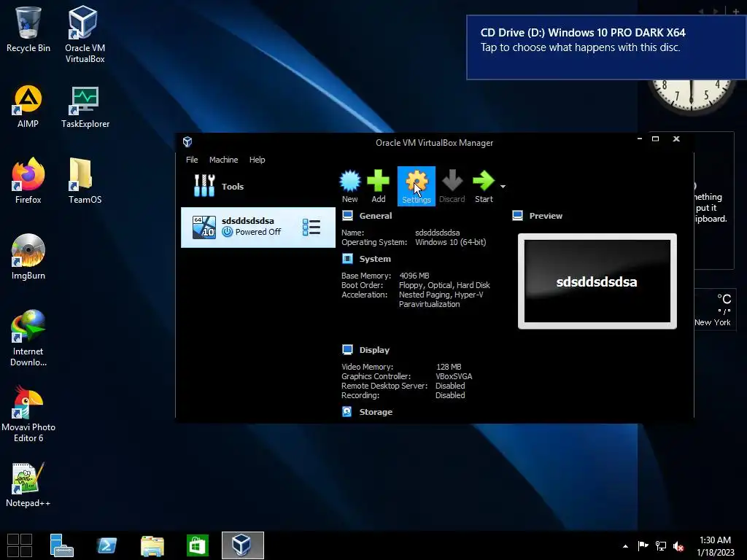The image size is (747, 560).
Task: Click the Discard toolbar arrow icon
Action: click(452, 182)
